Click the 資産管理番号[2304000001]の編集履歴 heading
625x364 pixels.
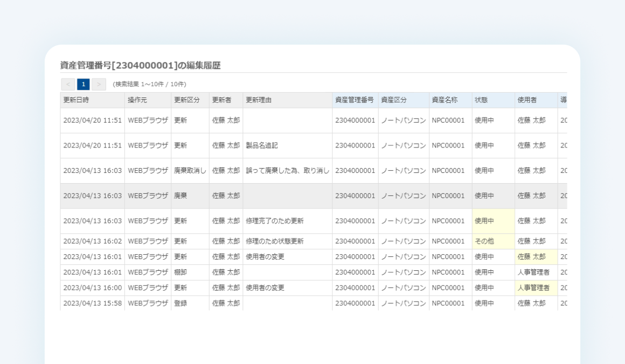coord(140,65)
